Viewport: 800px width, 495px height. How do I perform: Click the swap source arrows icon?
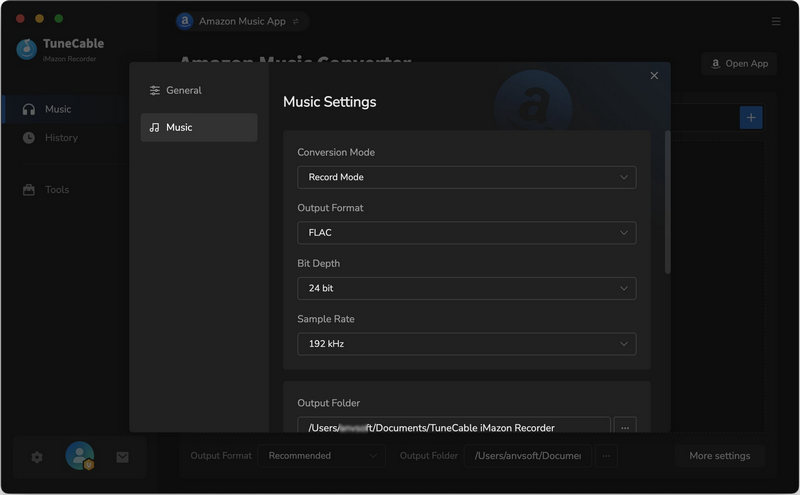(x=295, y=21)
